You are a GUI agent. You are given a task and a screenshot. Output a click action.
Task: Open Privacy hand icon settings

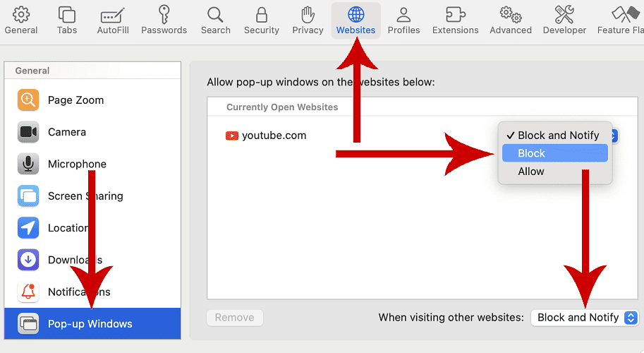(308, 20)
